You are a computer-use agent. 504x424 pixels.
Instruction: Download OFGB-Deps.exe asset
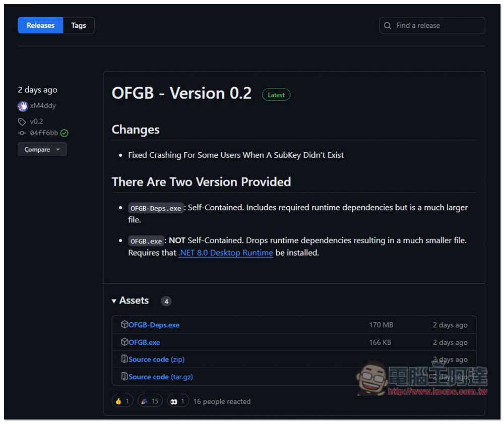point(154,325)
